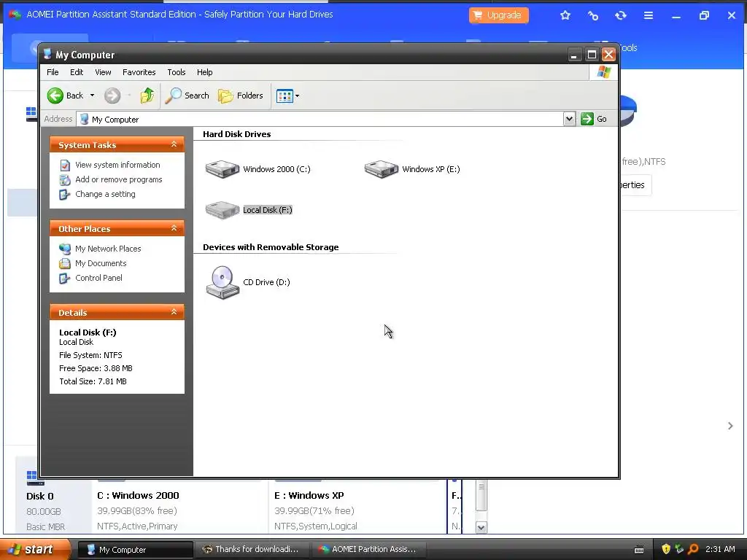Switch to My Computer taskbar button
Screen dimensions: 747x560
136,550
